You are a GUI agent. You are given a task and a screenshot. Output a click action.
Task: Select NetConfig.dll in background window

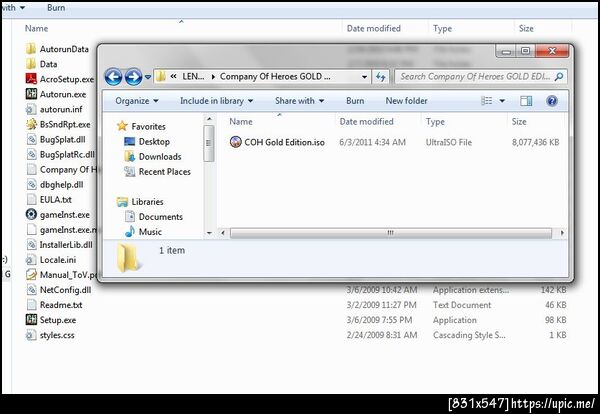[x=59, y=290]
